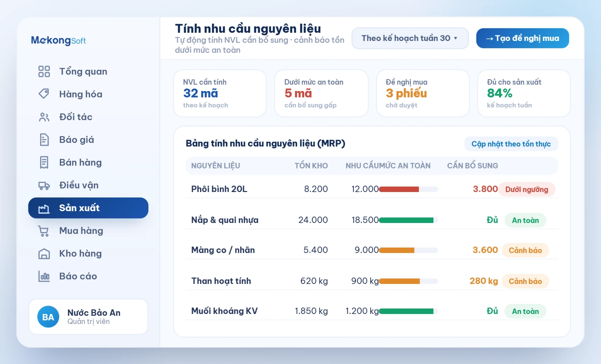Open Nước Bảo An account name
The width and height of the screenshot is (601, 364).
tap(94, 312)
